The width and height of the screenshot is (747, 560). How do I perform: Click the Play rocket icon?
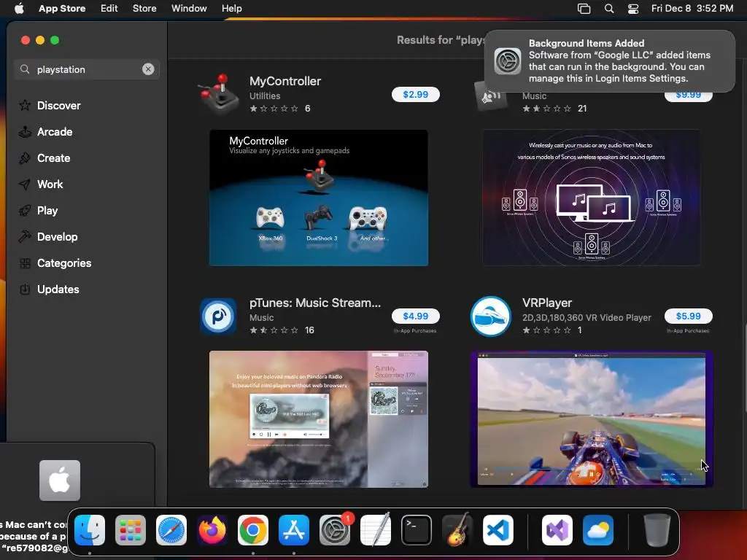click(25, 211)
